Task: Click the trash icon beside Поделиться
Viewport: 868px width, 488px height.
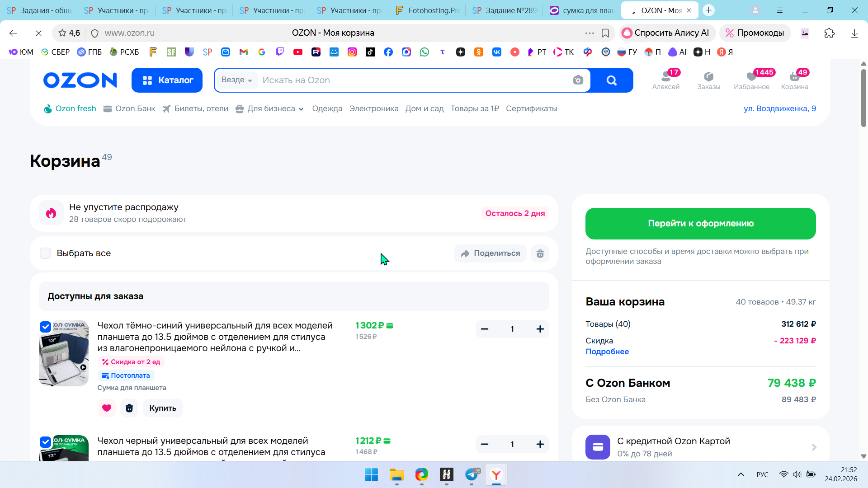Action: tap(540, 253)
